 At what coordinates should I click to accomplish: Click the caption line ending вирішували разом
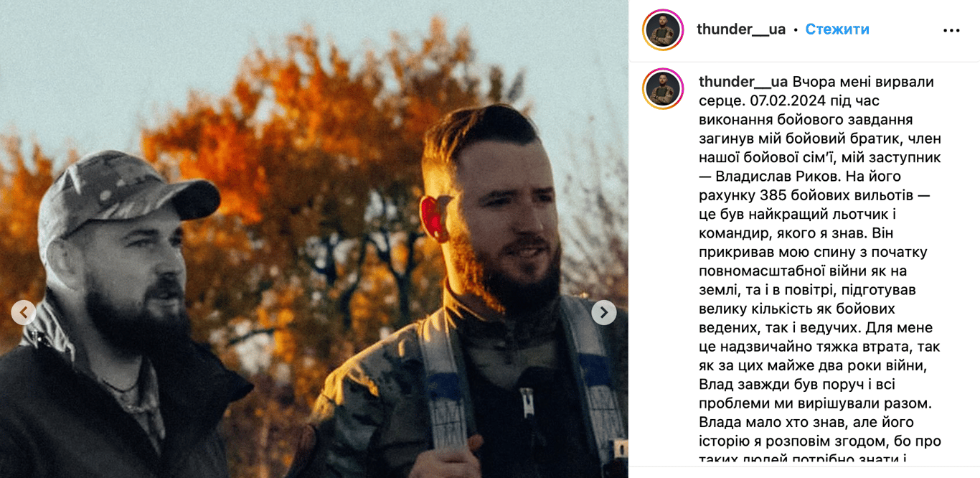[x=815, y=403]
